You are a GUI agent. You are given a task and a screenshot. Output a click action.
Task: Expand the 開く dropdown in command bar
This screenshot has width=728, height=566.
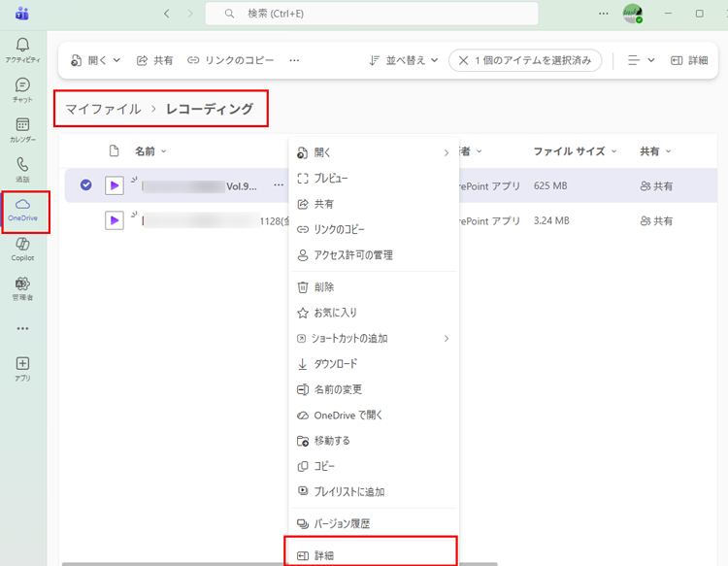pos(96,60)
